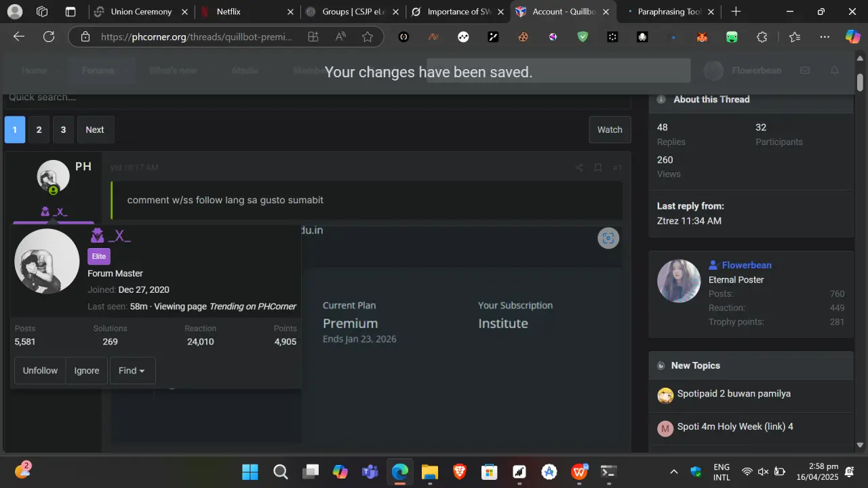Click the _X_ avatar in user card
This screenshot has width=868, height=488.
[x=47, y=261]
